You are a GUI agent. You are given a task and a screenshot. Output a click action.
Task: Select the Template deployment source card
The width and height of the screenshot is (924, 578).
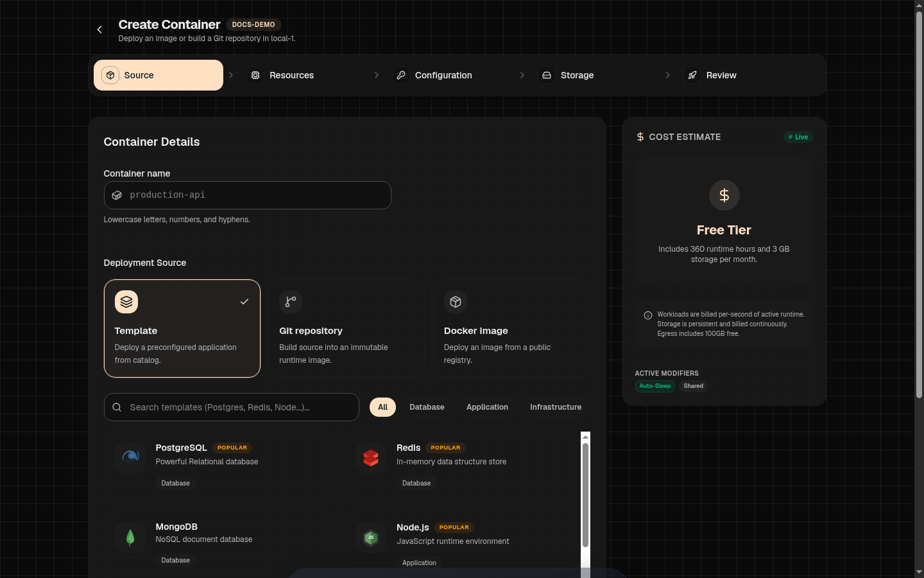click(182, 328)
